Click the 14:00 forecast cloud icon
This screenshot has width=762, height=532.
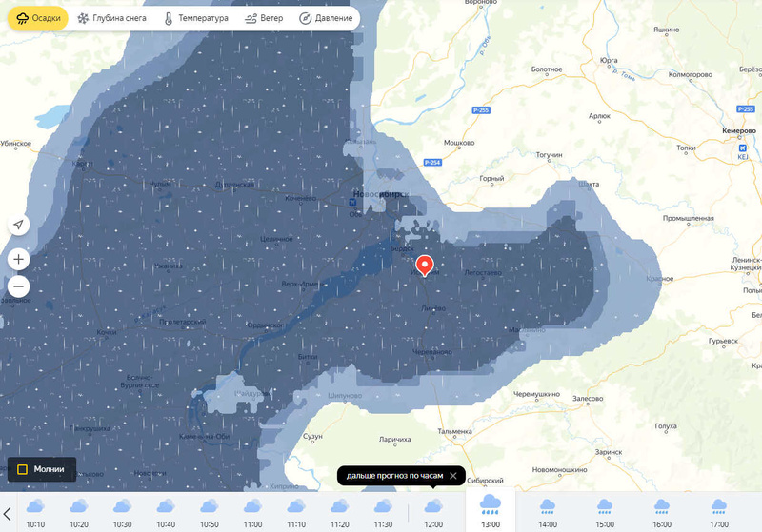(548, 504)
